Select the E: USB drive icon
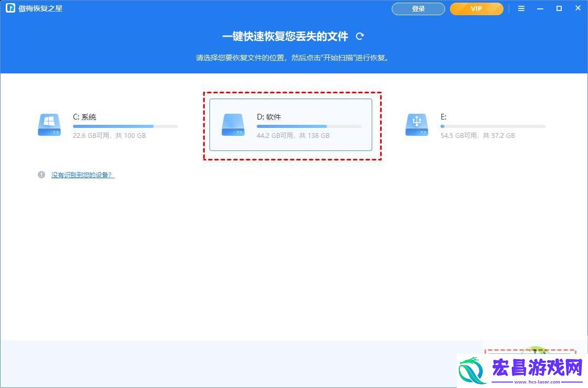The image size is (588, 388). coord(417,125)
